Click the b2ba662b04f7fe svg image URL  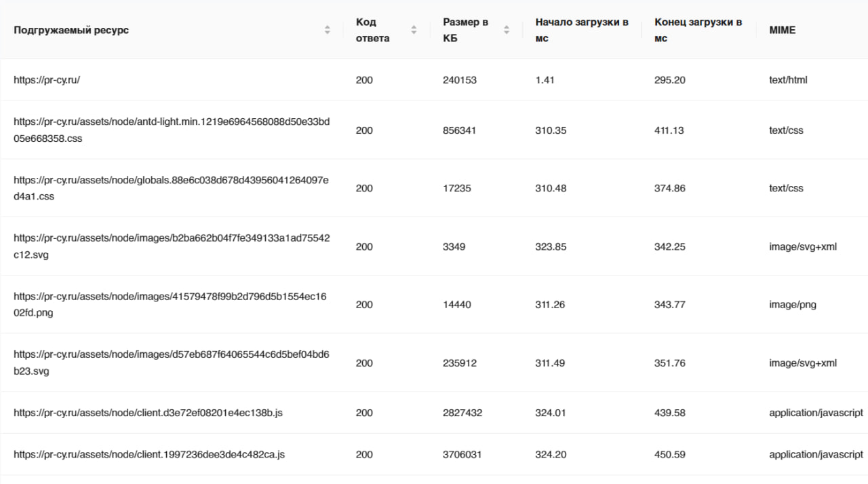[172, 246]
